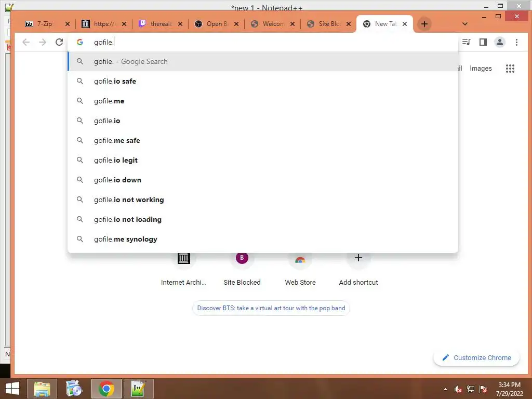Select the 'gofile.me synology' suggestion
This screenshot has height=399, width=532.
pos(263,239)
